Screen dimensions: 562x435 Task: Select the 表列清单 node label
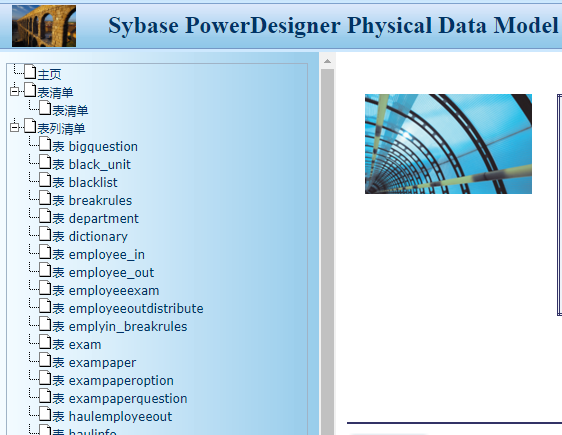coord(61,128)
